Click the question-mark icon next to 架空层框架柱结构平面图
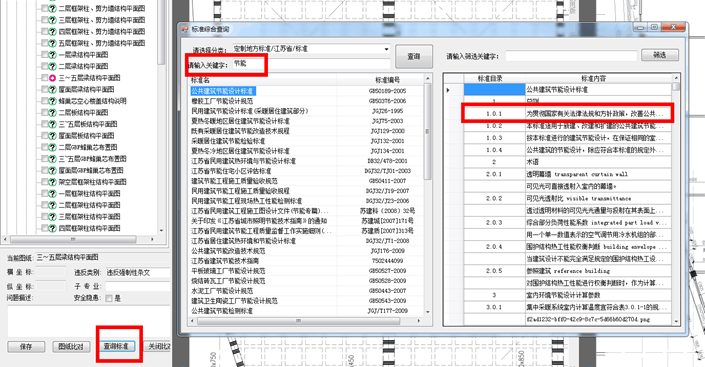Image resolution: width=705 pixels, height=367 pixels. point(52,182)
